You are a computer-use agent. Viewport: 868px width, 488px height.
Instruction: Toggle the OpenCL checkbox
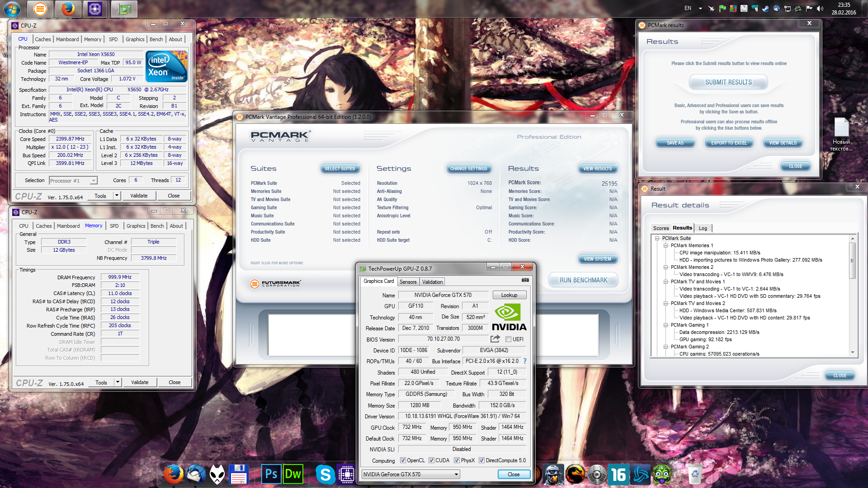pyautogui.click(x=403, y=460)
